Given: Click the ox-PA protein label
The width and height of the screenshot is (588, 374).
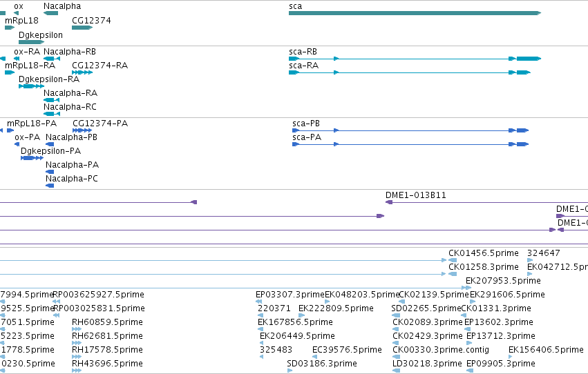Looking at the screenshot, I should pyautogui.click(x=28, y=137).
